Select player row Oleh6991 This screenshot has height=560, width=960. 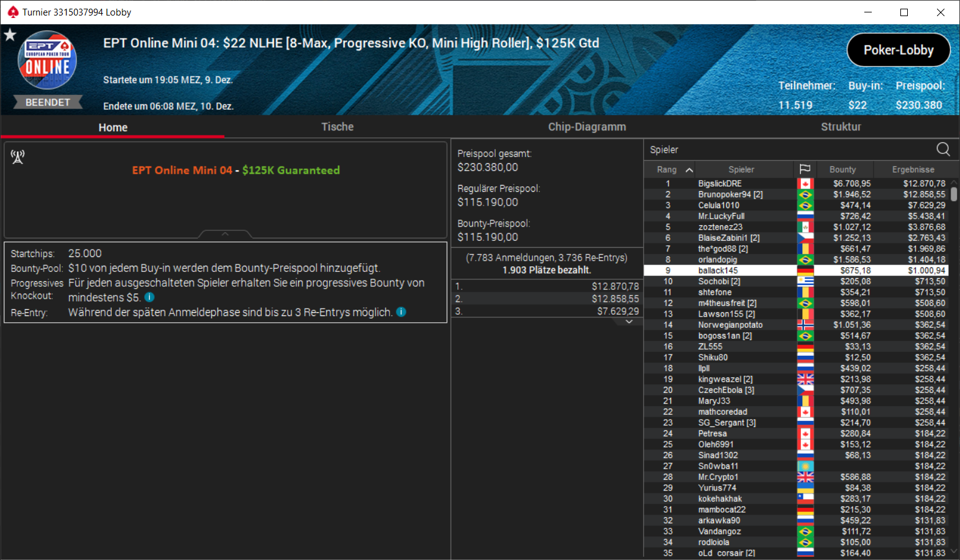pos(797,445)
